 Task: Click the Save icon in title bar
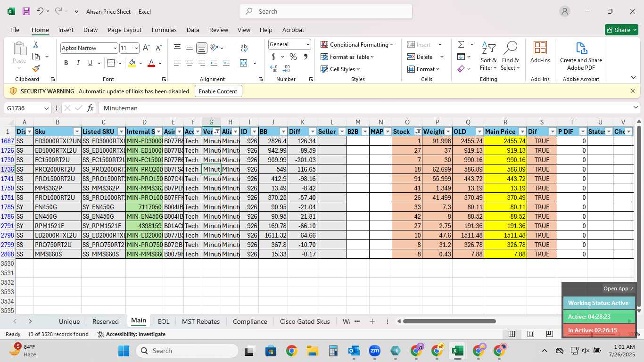[26, 11]
